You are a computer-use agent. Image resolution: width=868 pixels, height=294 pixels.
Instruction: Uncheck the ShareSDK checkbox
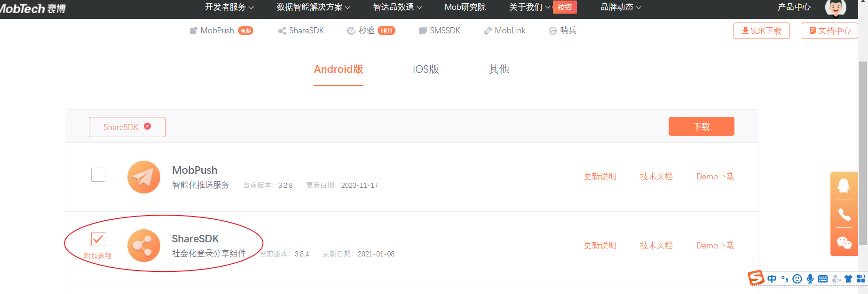coord(98,239)
